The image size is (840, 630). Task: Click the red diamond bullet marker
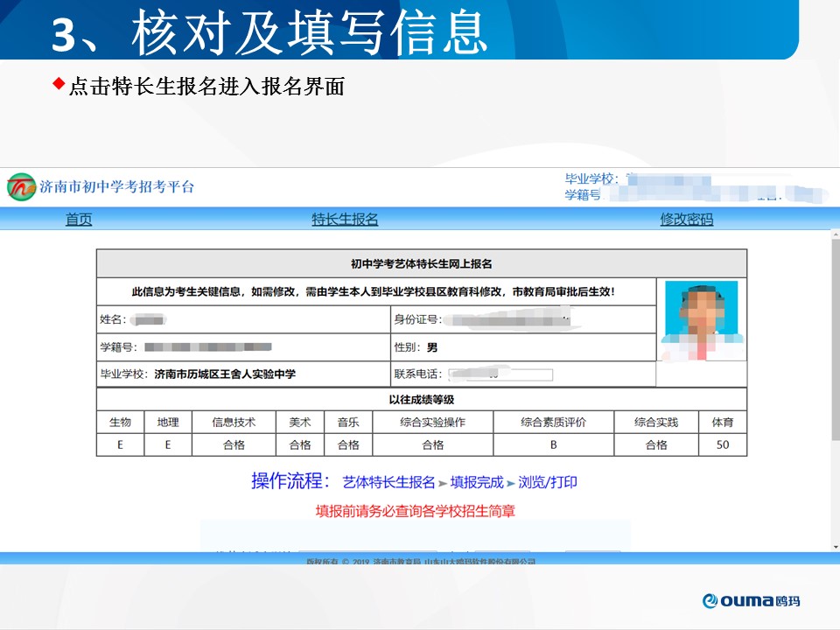click(x=59, y=84)
